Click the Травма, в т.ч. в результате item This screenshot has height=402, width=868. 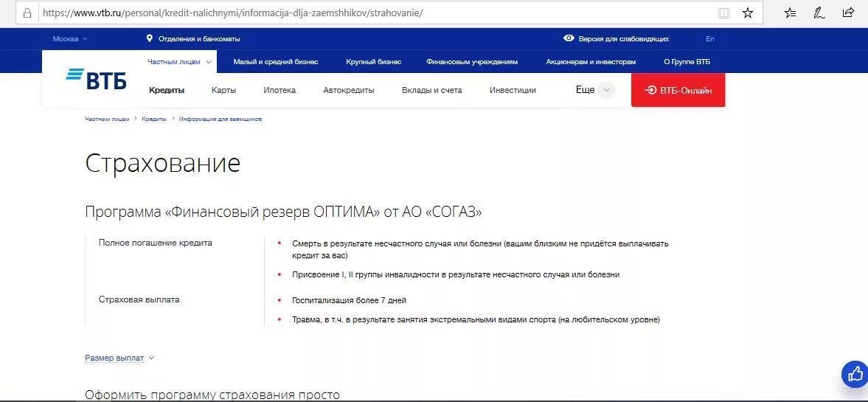(x=476, y=319)
